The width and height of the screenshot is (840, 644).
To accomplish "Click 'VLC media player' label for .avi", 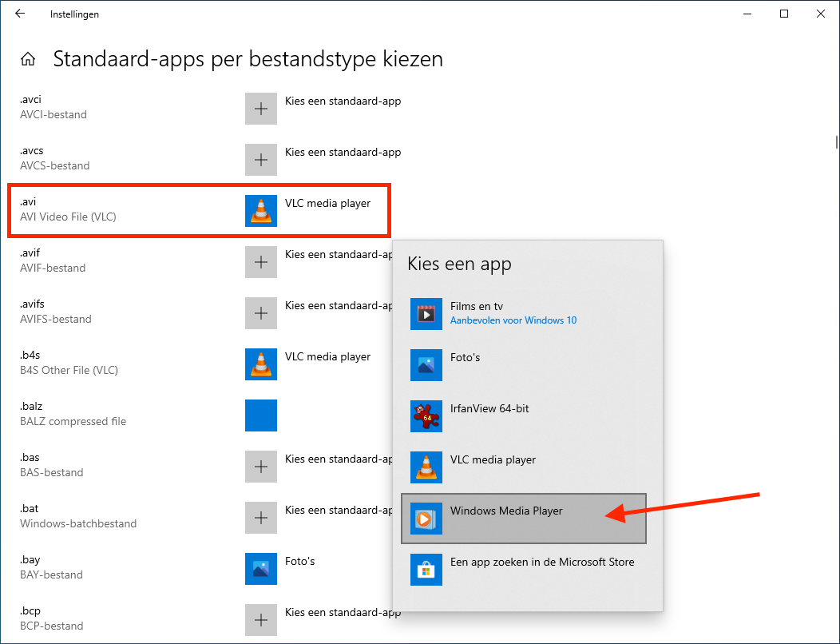I will [327, 204].
